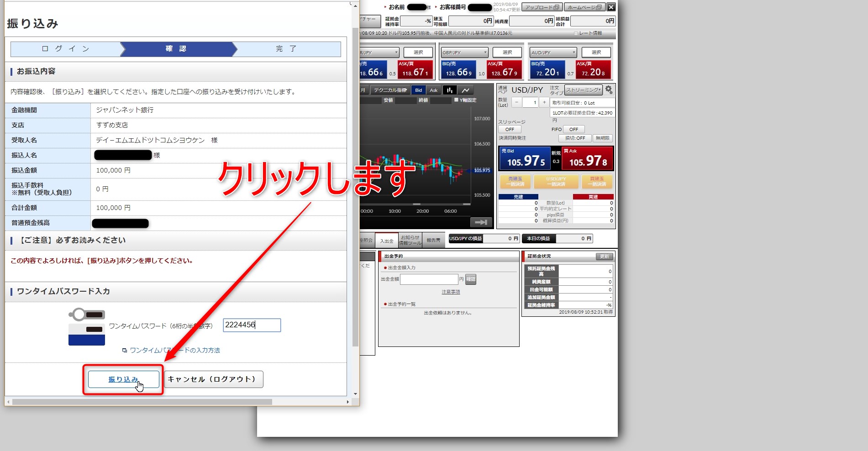Switch to the 報告書 tab
The height and width of the screenshot is (451, 868).
(x=433, y=240)
